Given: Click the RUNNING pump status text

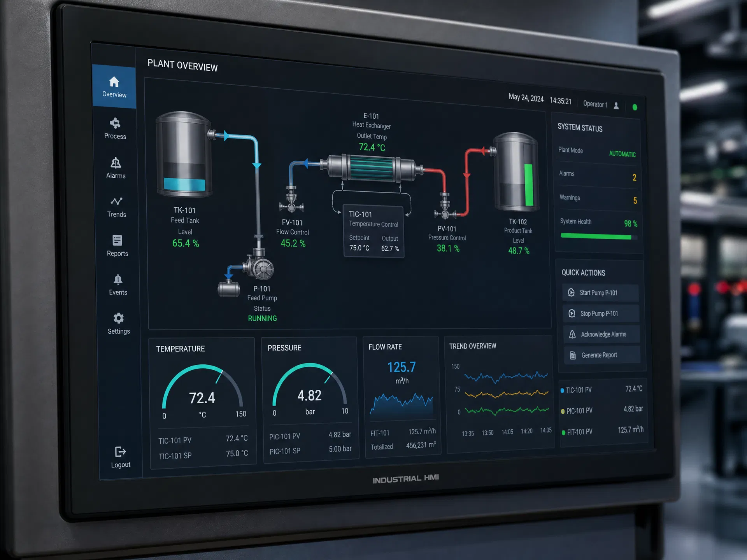Looking at the screenshot, I should [x=263, y=318].
